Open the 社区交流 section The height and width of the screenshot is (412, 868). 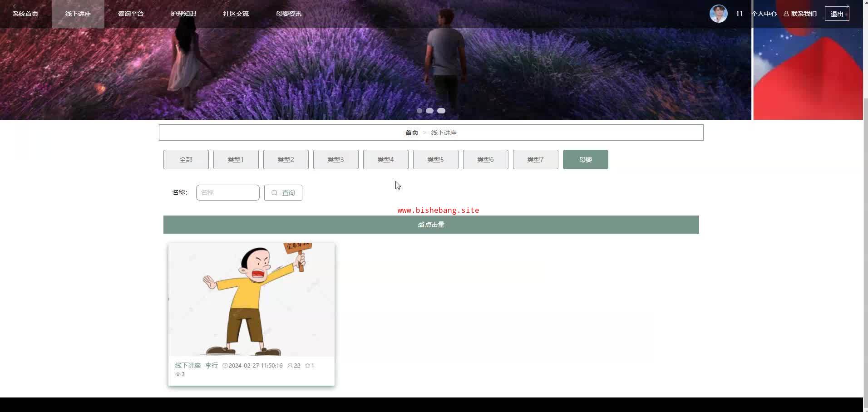click(x=236, y=14)
